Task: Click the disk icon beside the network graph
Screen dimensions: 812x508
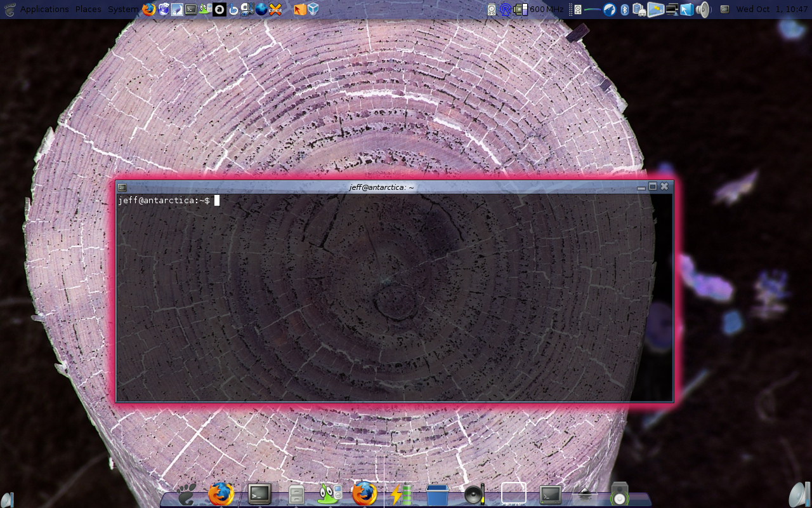Action: pos(577,10)
